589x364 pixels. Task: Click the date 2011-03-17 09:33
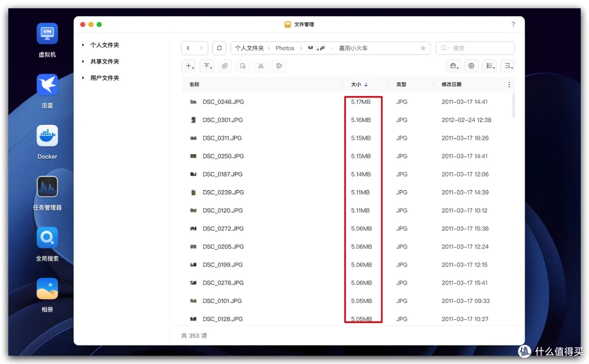[x=465, y=301]
